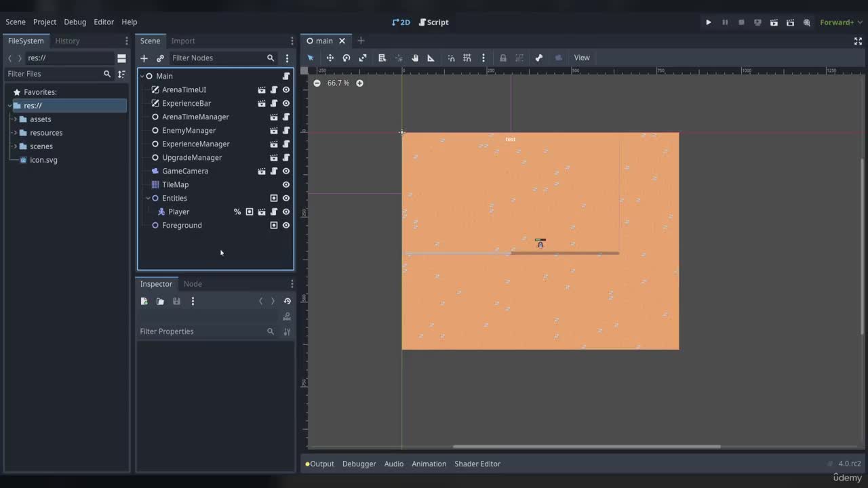The height and width of the screenshot is (488, 868).
Task: Hide the TileMap node
Action: pos(286,184)
